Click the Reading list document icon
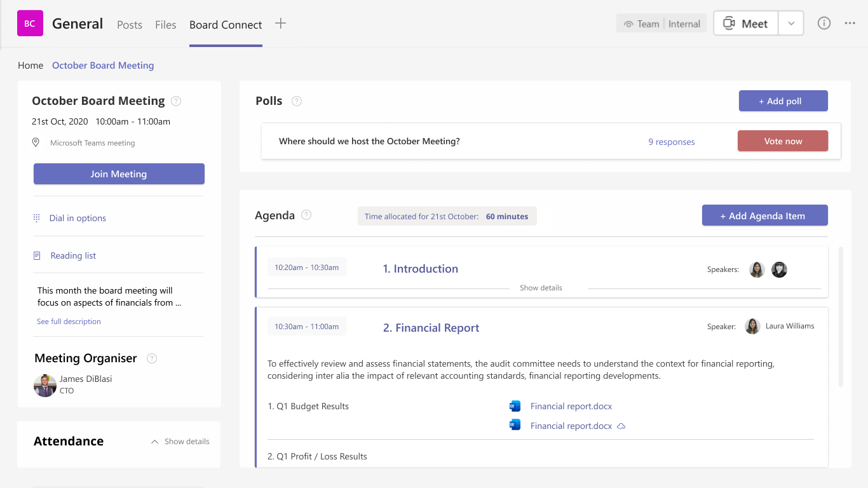This screenshot has height=488, width=868. 36,255
